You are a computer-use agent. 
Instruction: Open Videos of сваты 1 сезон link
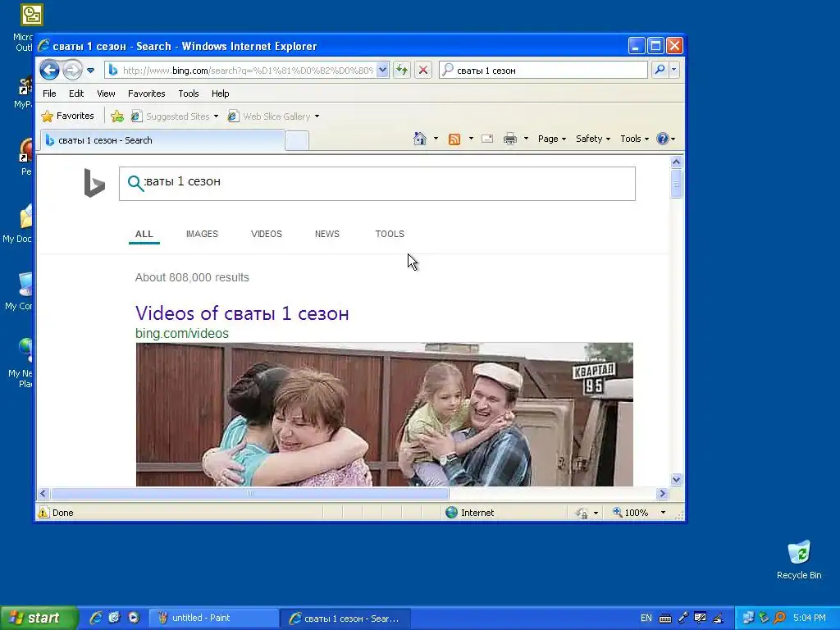[x=242, y=313]
